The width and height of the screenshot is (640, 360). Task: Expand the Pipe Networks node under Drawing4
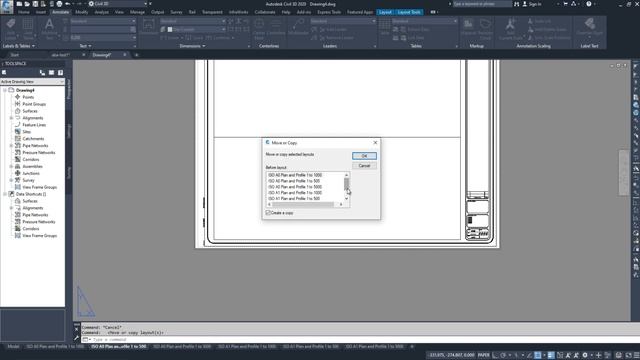click(11, 146)
